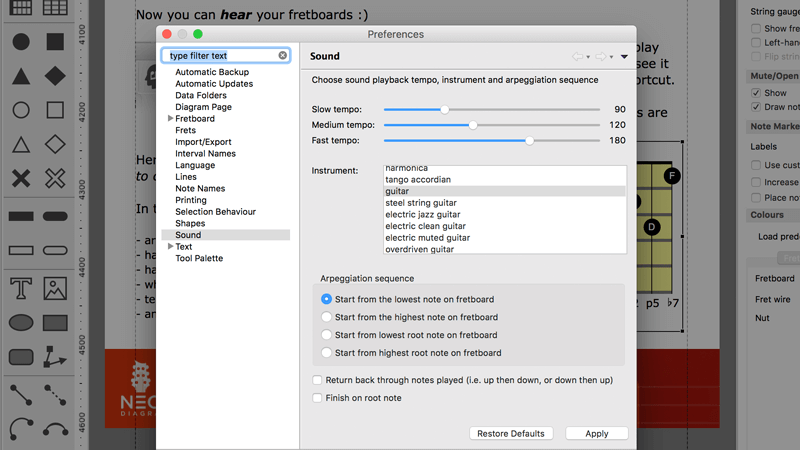Open Import/Export preferences page
Screen dimensions: 800x450
[x=203, y=142]
